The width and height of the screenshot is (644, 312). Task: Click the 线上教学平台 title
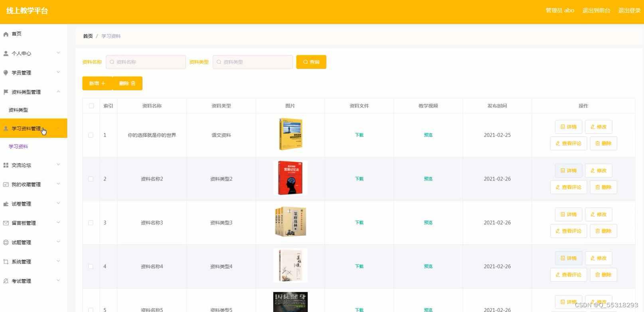tap(27, 11)
